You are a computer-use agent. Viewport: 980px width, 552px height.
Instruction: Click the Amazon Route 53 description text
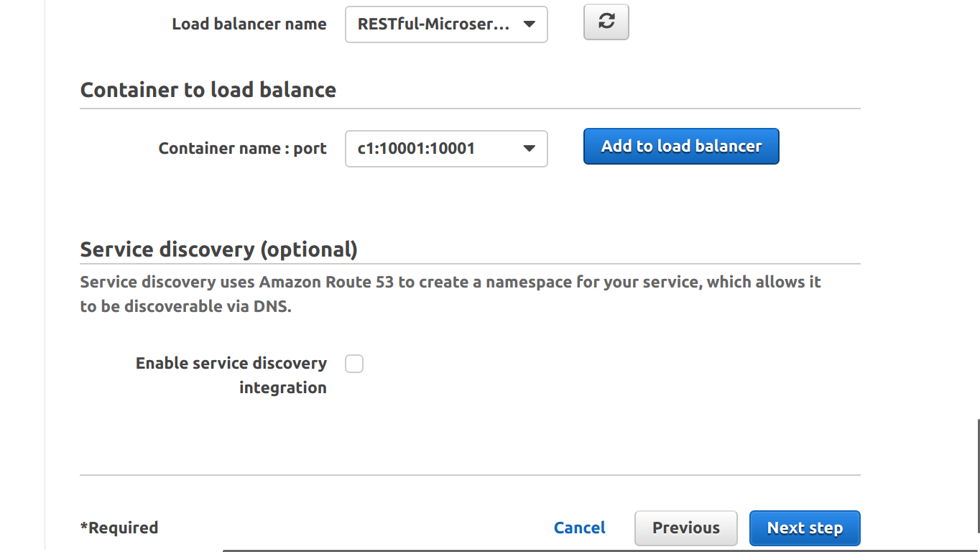pyautogui.click(x=450, y=294)
